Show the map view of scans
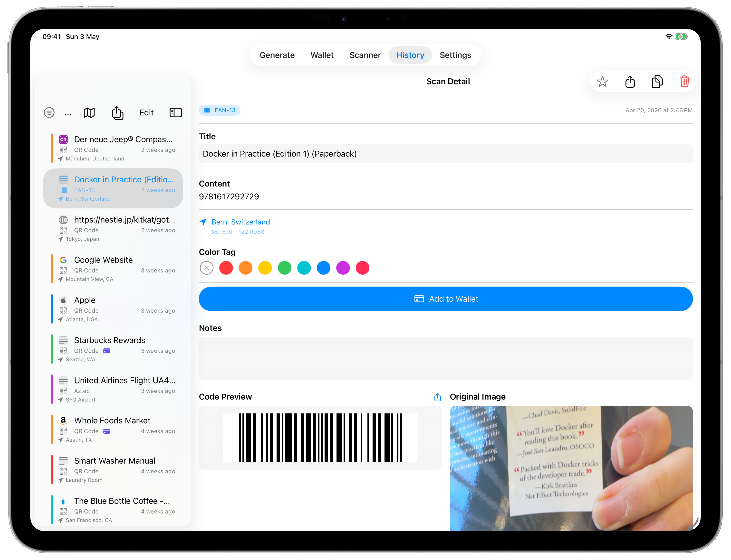The width and height of the screenshot is (731, 560). click(x=89, y=113)
